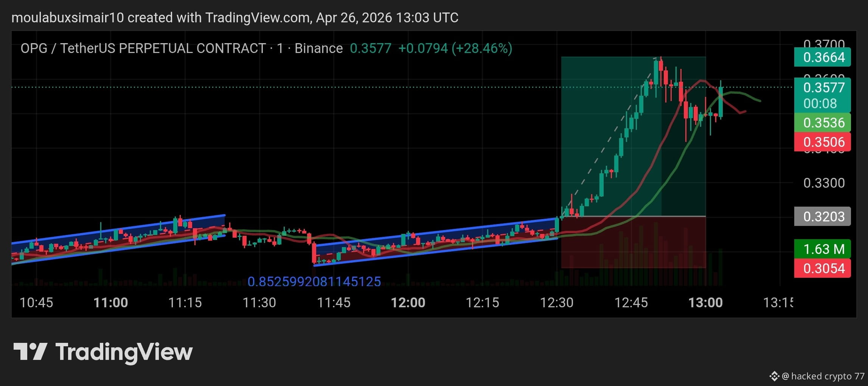The width and height of the screenshot is (868, 386).
Task: Click the 12:00 time axis label
Action: (x=408, y=303)
